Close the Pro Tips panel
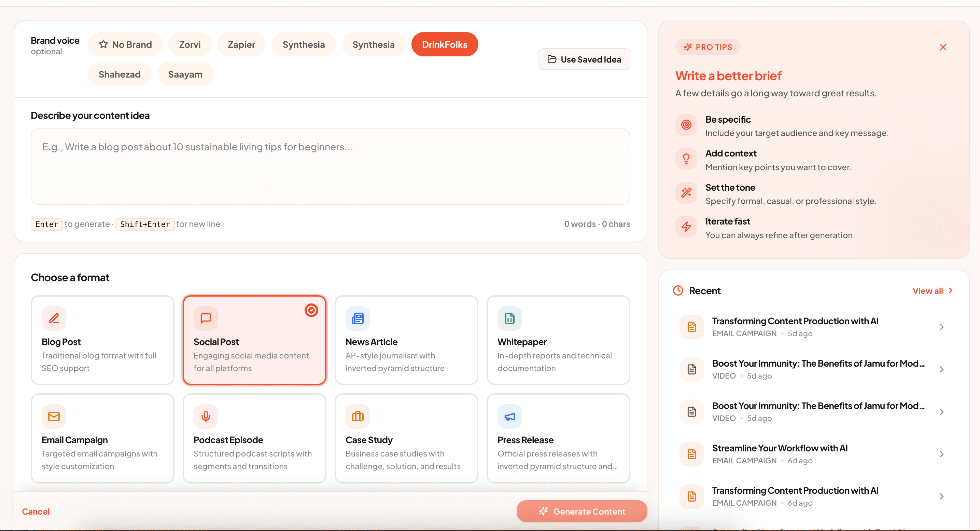This screenshot has width=980, height=531. (x=943, y=47)
